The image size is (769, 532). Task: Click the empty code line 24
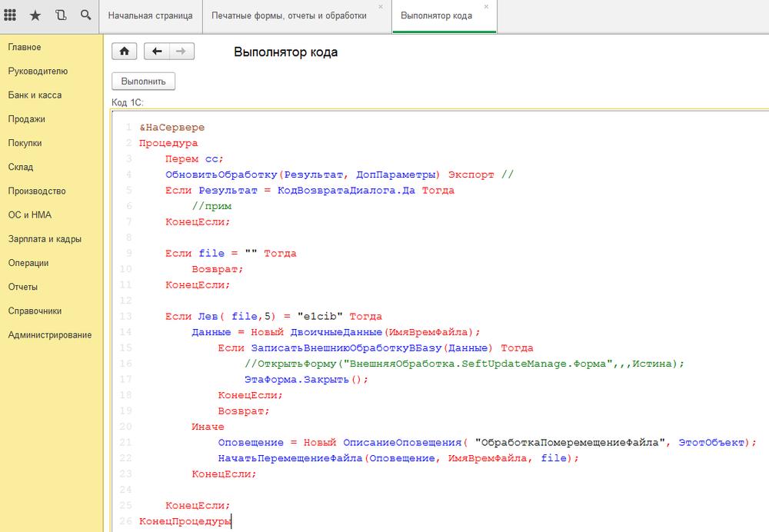tap(441, 490)
